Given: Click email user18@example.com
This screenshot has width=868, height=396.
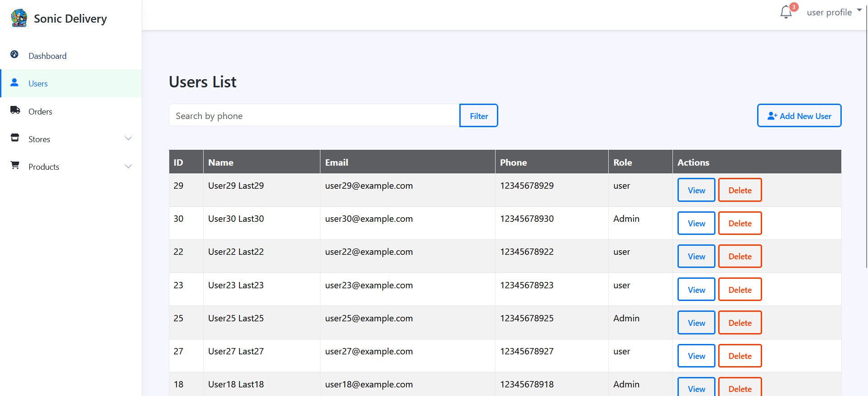Looking at the screenshot, I should click(x=369, y=384).
